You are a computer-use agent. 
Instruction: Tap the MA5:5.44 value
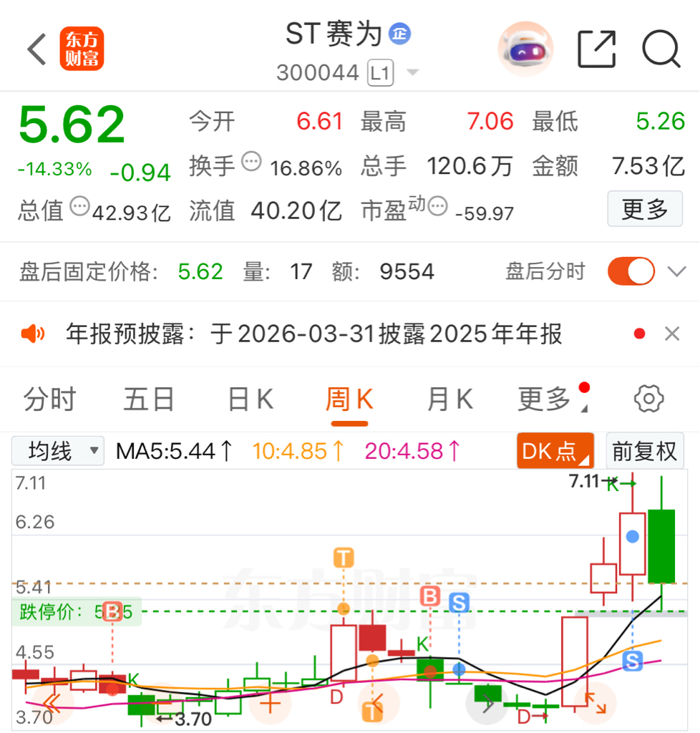coord(174,452)
